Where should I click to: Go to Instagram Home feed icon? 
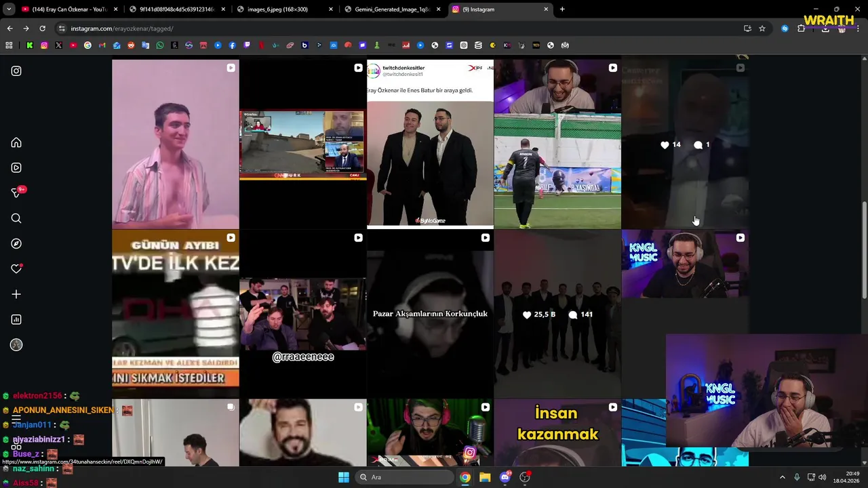pyautogui.click(x=16, y=142)
